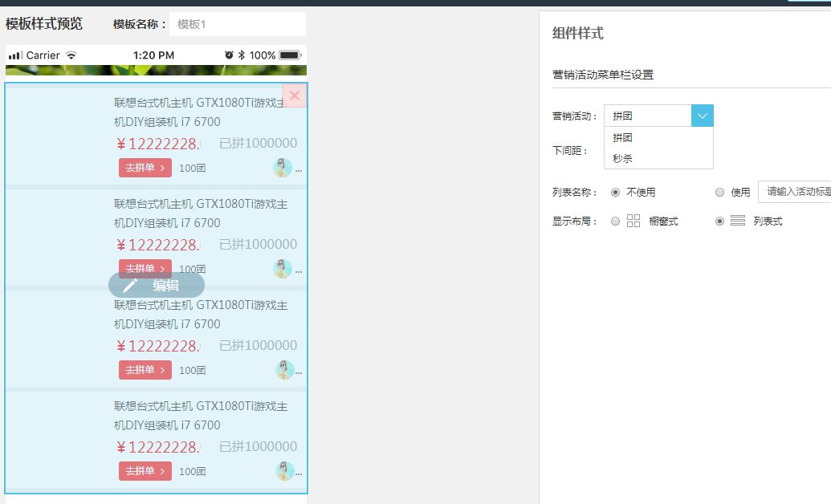
Task: Choose the 列表式 display layout radio button
Action: (720, 222)
